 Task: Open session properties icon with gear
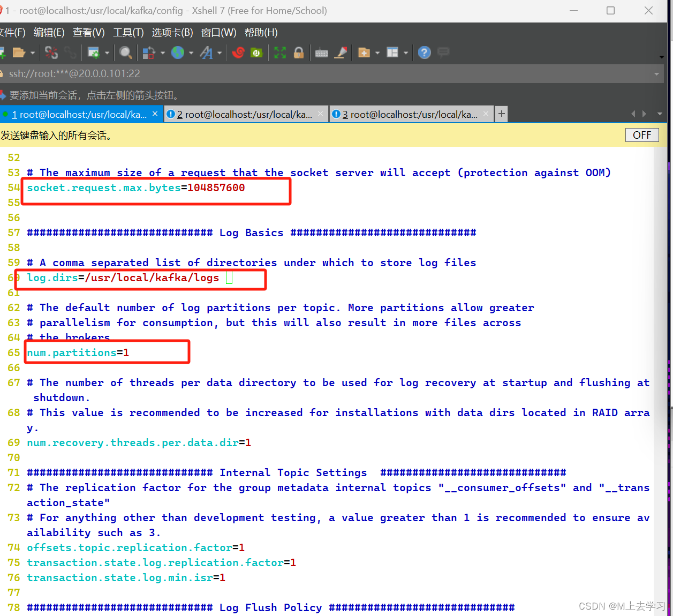[x=94, y=52]
